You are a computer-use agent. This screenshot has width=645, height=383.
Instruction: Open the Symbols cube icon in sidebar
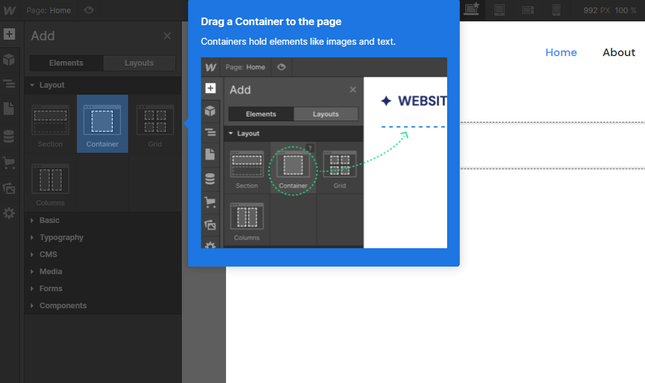point(9,59)
